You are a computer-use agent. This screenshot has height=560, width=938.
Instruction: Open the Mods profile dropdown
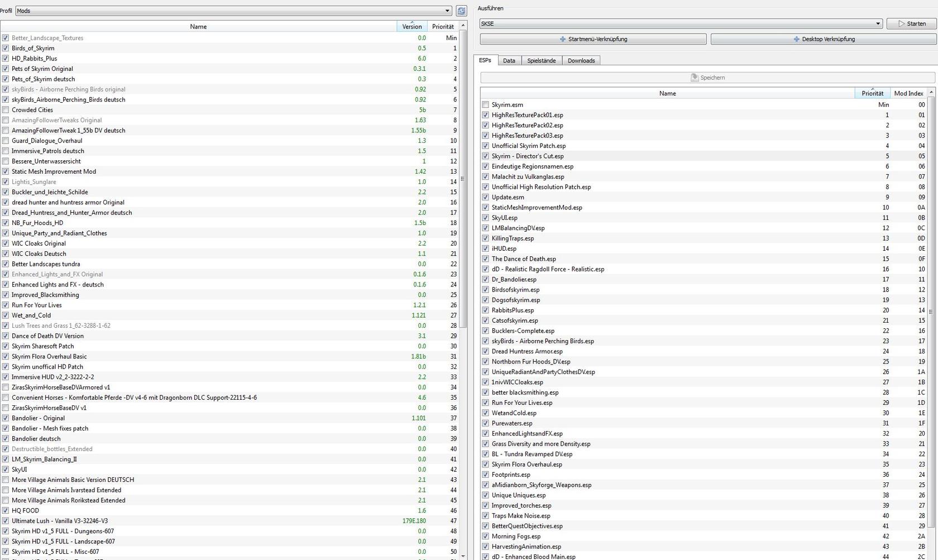[233, 11]
